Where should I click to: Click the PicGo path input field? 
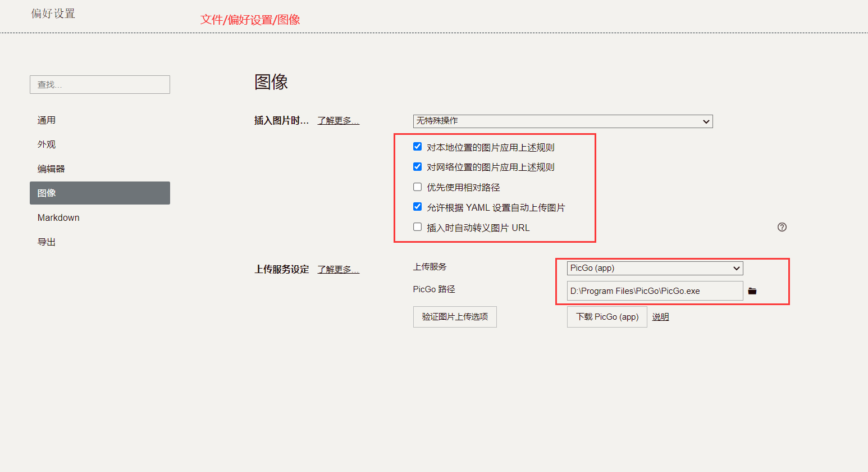tap(655, 291)
